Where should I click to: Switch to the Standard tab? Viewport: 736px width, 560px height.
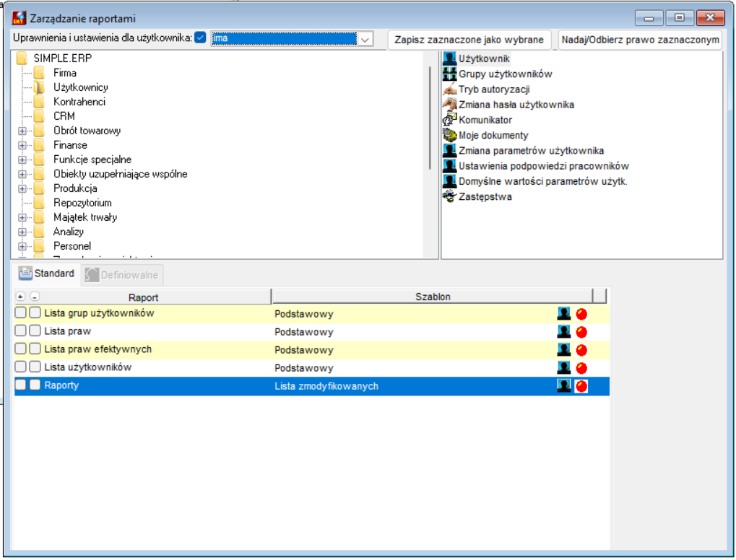(46, 274)
